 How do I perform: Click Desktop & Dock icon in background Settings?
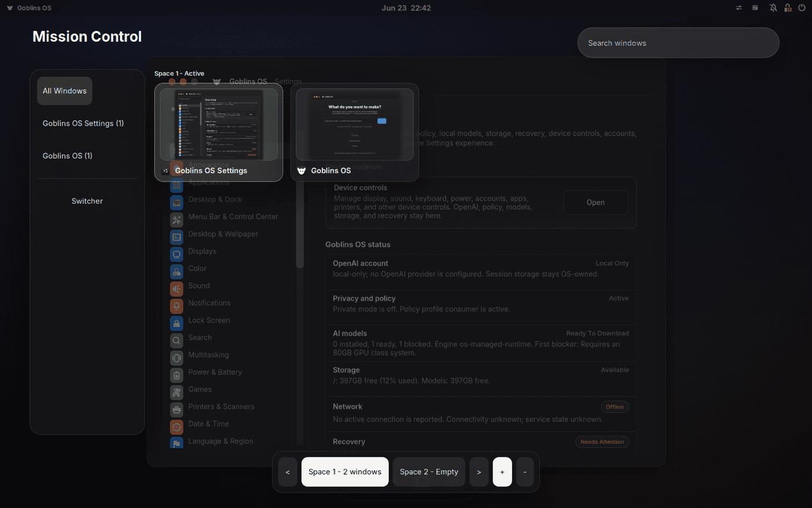coord(176,203)
